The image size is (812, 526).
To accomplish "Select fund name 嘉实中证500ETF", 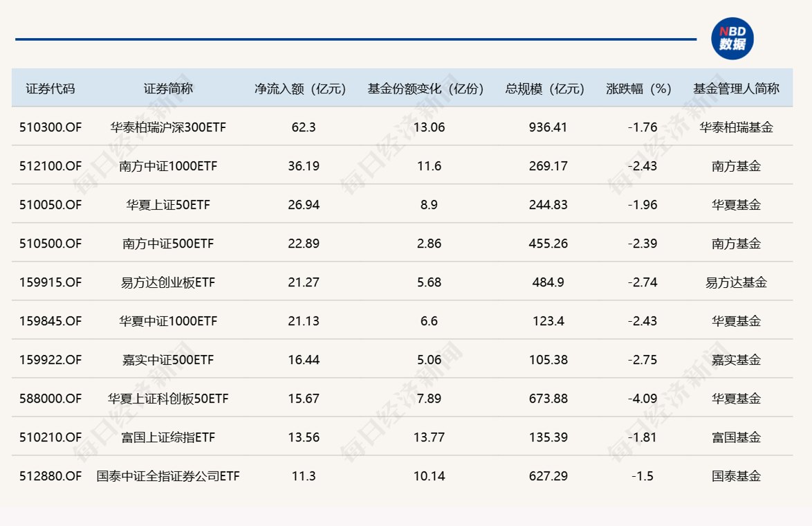I will [168, 360].
